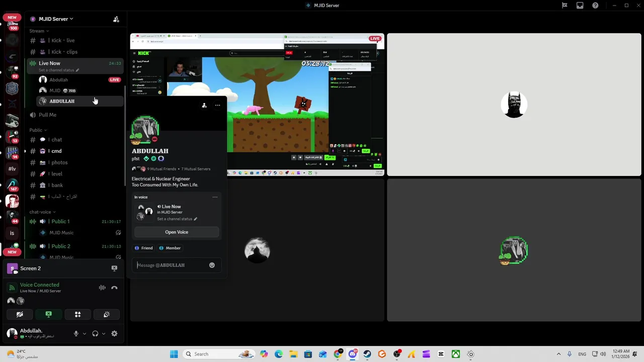Open emoji picker in message box
This screenshot has width=644, height=362.
click(212, 265)
